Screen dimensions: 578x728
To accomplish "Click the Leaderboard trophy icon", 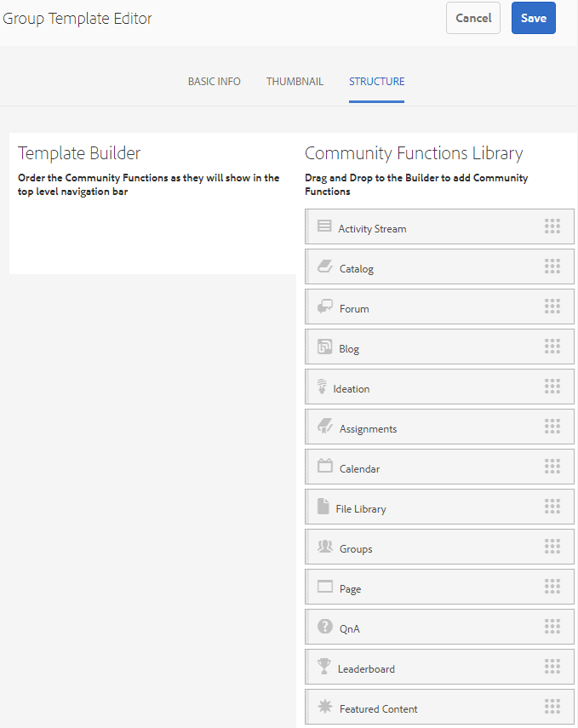I will 323,667.
